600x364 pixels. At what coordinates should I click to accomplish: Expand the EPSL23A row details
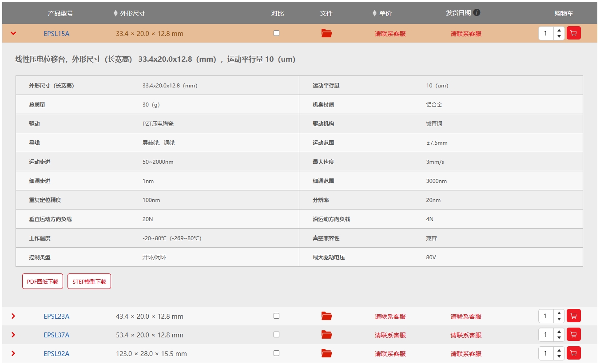(x=13, y=316)
